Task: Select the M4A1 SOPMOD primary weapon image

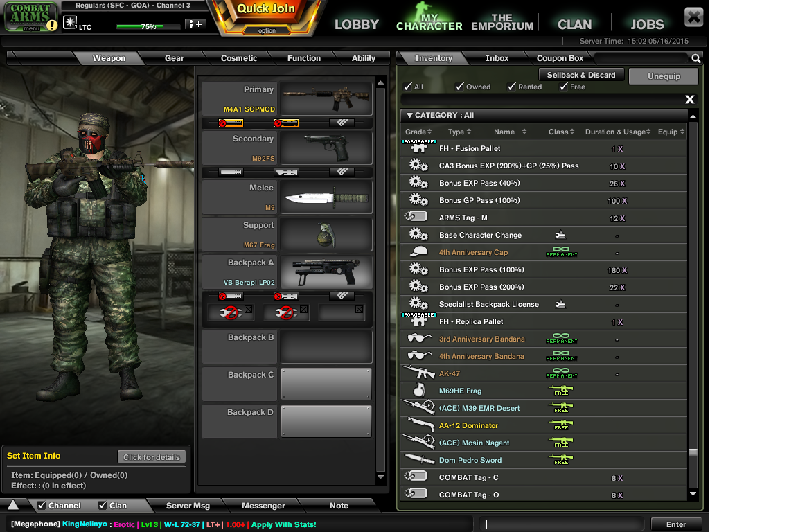Action: [x=326, y=98]
